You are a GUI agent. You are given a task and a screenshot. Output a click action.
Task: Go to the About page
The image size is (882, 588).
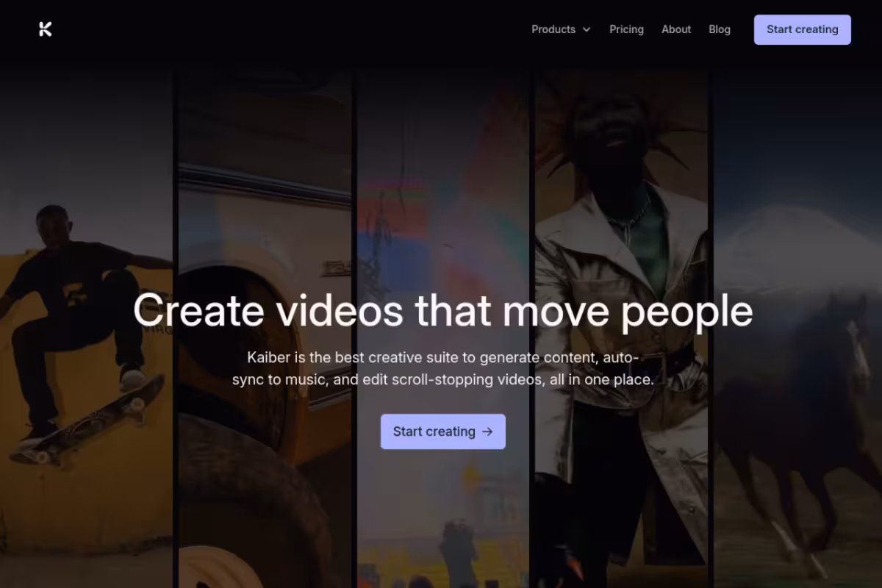pyautogui.click(x=676, y=29)
